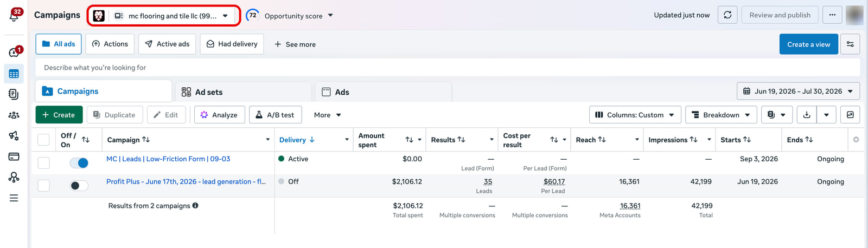Sort by Off / On column arrows

point(86,140)
